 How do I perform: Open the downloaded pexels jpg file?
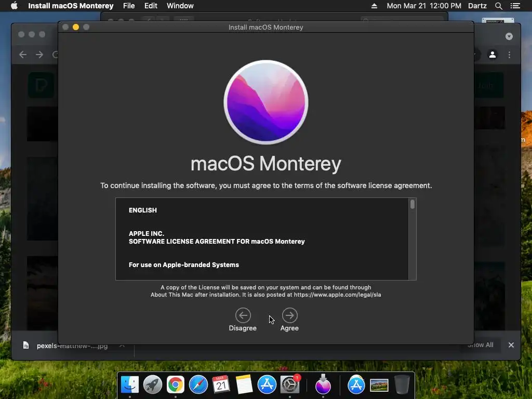click(x=72, y=345)
